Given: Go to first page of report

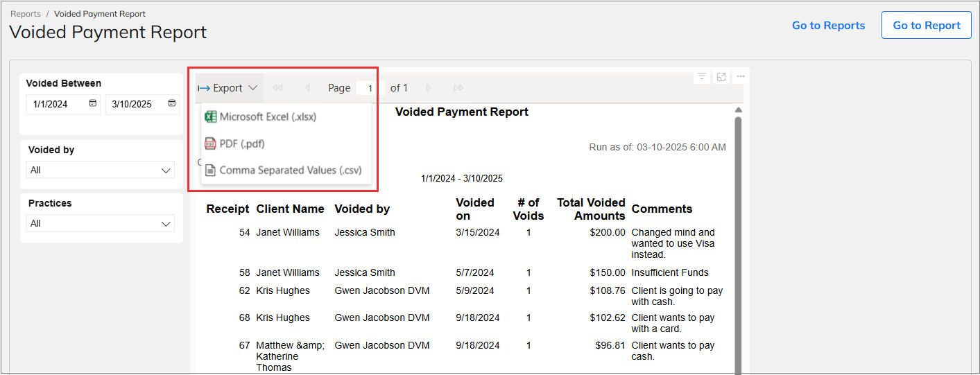Looking at the screenshot, I should [x=278, y=88].
